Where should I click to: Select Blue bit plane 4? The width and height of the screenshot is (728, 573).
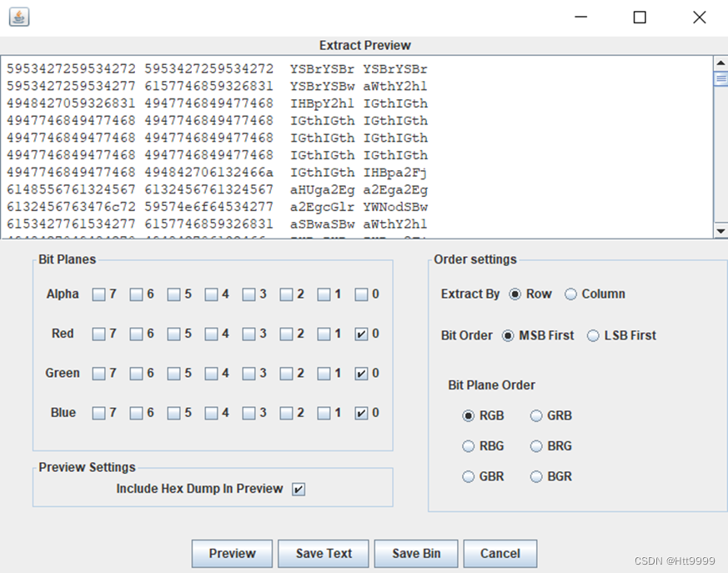pos(211,413)
